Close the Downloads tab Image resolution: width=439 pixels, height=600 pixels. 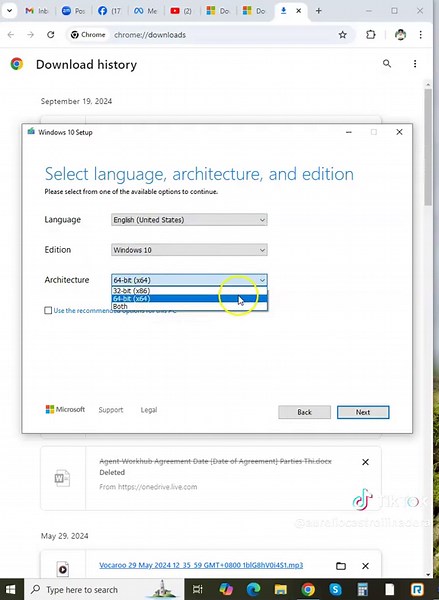pyautogui.click(x=299, y=11)
